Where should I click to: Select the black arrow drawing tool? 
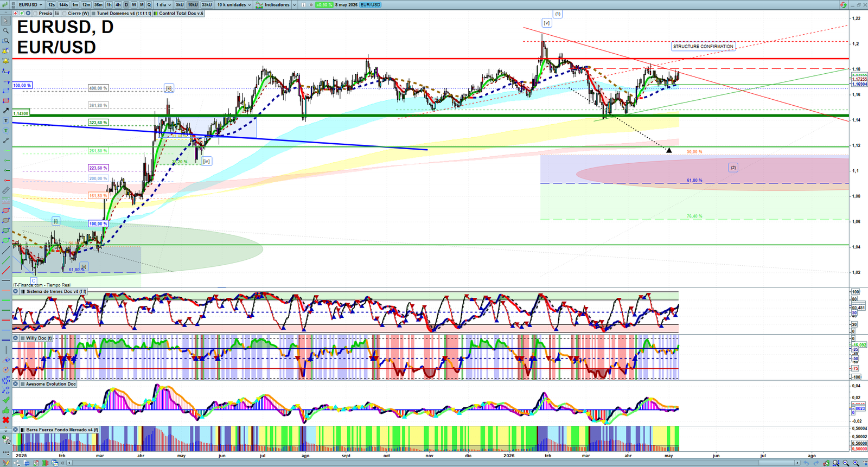(x=5, y=111)
